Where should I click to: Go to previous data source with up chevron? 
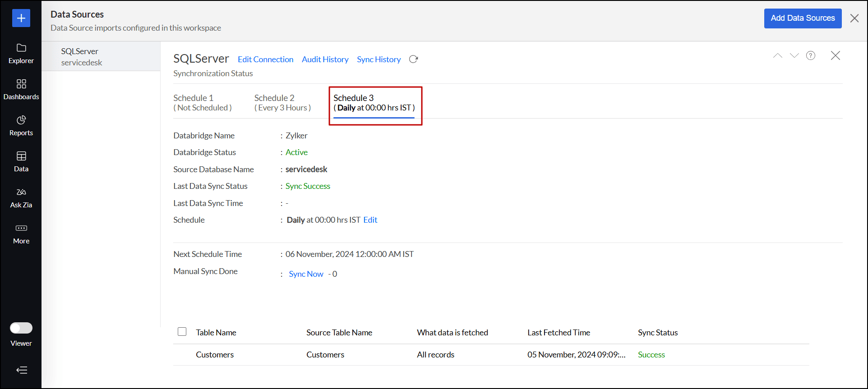(778, 55)
